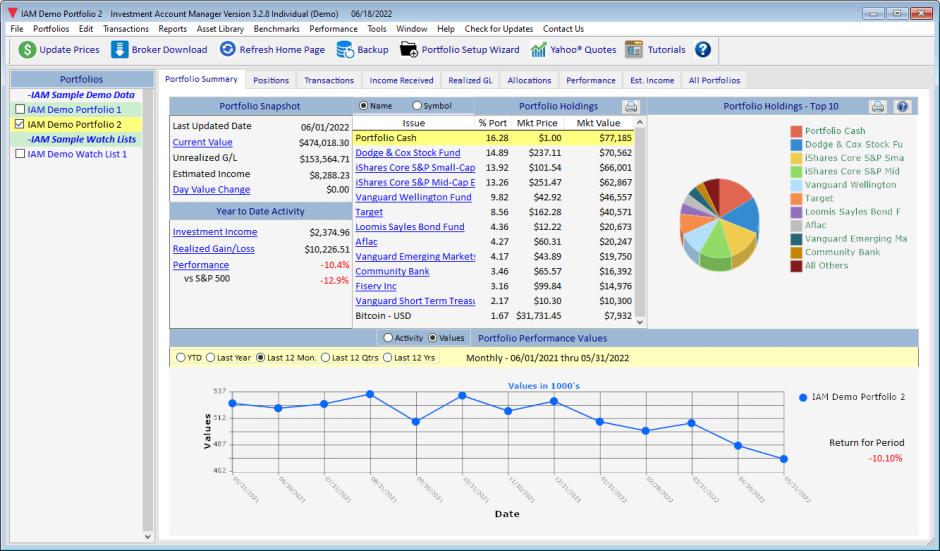Click the Portfolio Cash legend color swatch
940x551 pixels.
coord(796,131)
